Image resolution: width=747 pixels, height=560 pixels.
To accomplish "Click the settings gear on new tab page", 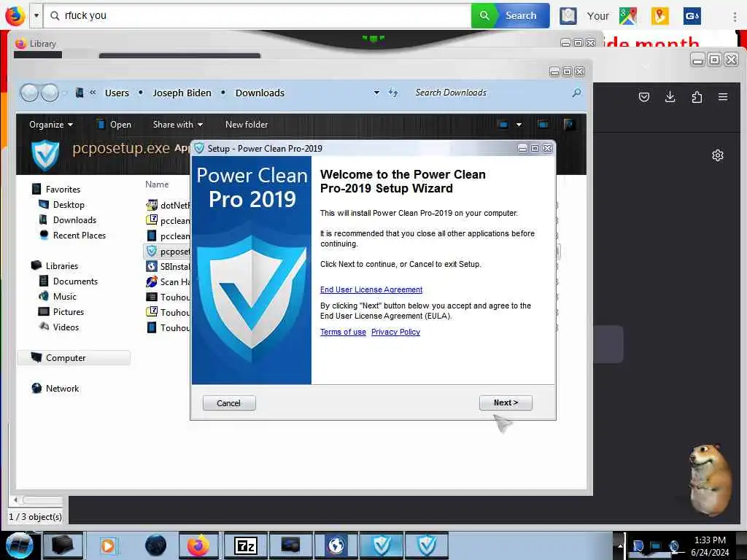I will 718,155.
